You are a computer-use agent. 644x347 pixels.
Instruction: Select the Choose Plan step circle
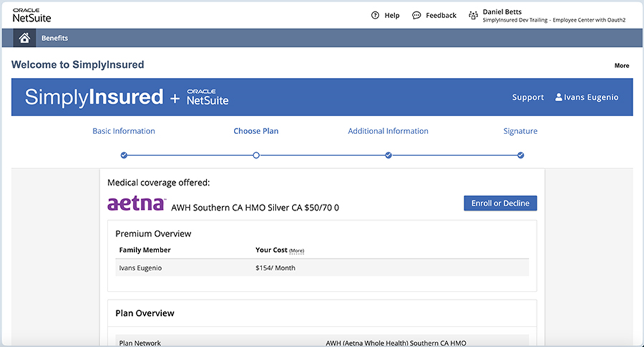[x=256, y=155]
